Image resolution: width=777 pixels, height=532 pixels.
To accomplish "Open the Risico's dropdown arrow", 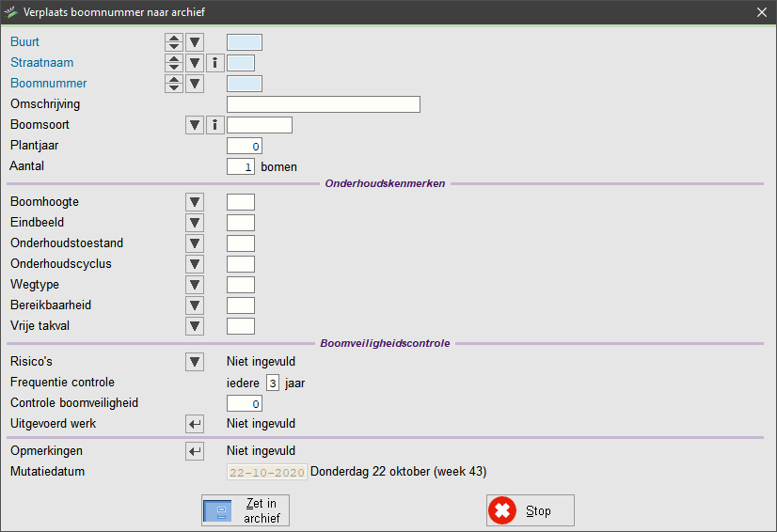I will tap(195, 362).
